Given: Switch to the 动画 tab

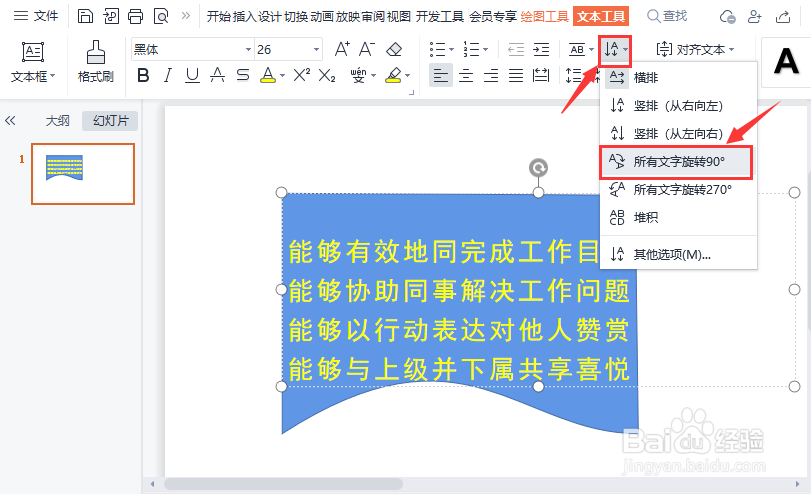Looking at the screenshot, I should [x=322, y=17].
